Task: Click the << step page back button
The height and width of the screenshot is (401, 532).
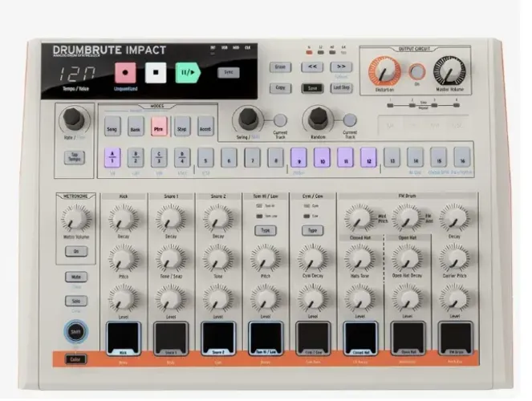Action: 312,67
